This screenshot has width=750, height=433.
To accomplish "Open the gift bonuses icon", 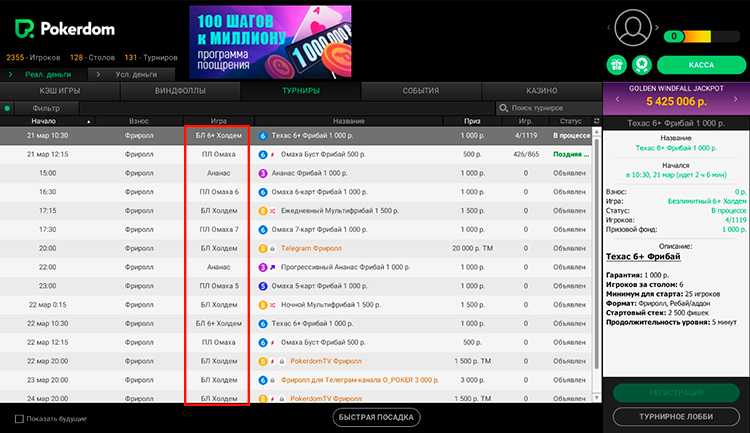I will pyautogui.click(x=617, y=65).
